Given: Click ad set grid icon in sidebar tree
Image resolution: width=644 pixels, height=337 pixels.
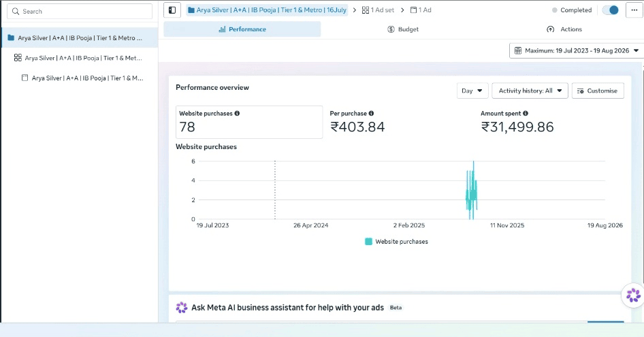Looking at the screenshot, I should (18, 58).
